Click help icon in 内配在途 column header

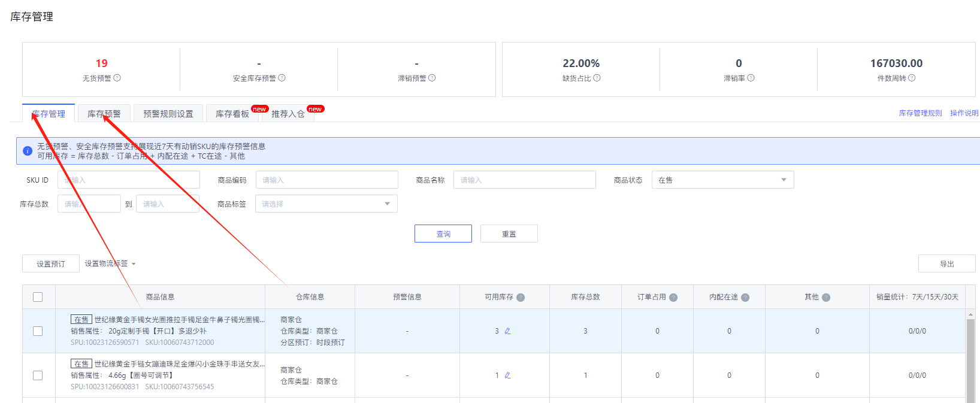pos(745,298)
